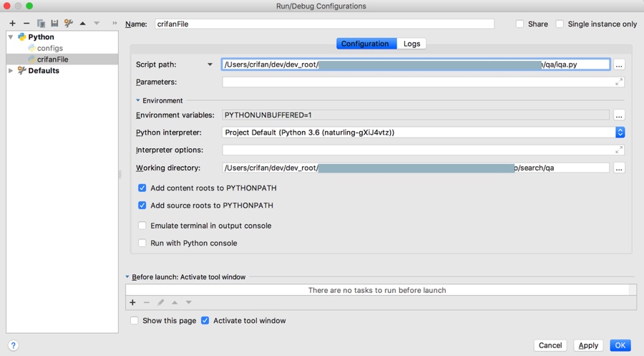Click the no tasks before launch message

(377, 290)
